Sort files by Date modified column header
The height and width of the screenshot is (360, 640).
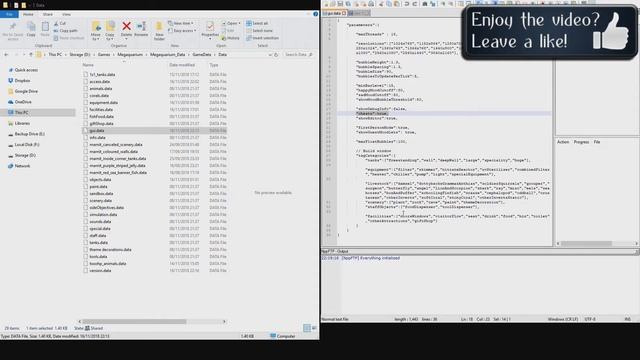point(182,65)
